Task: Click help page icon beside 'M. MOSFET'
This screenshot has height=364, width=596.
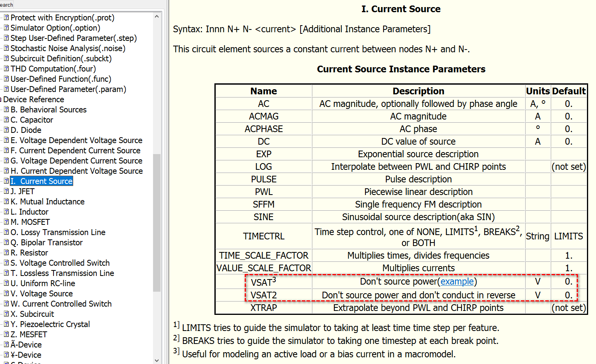Action: (6, 222)
